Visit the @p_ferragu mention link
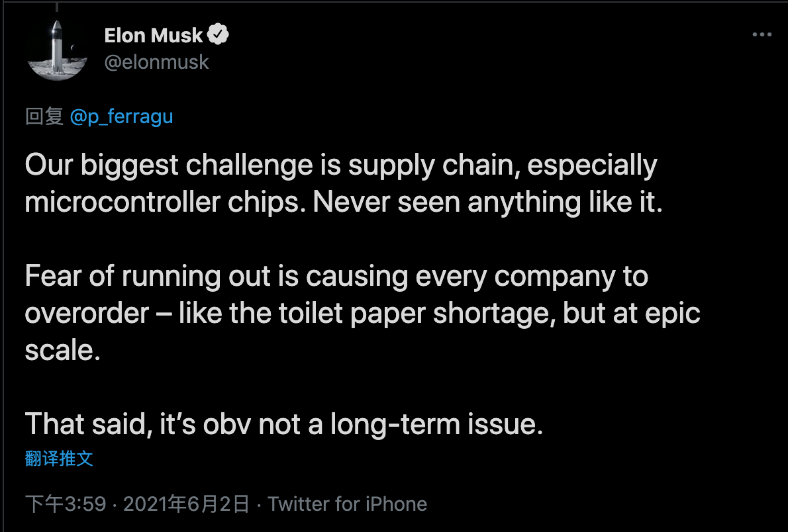The image size is (788, 532). [x=121, y=116]
